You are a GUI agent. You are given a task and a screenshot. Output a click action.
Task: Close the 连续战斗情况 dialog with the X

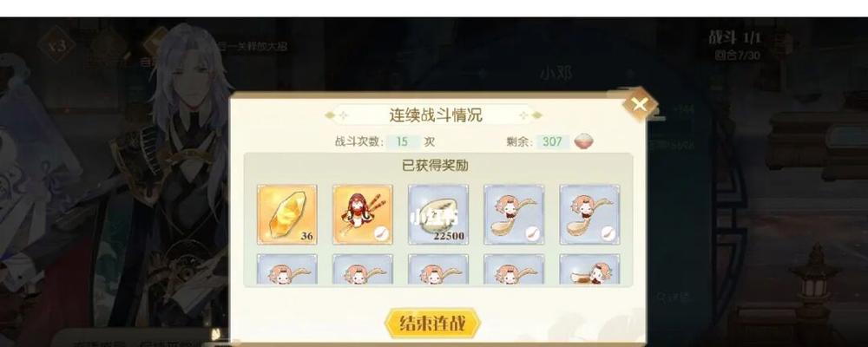(640, 105)
